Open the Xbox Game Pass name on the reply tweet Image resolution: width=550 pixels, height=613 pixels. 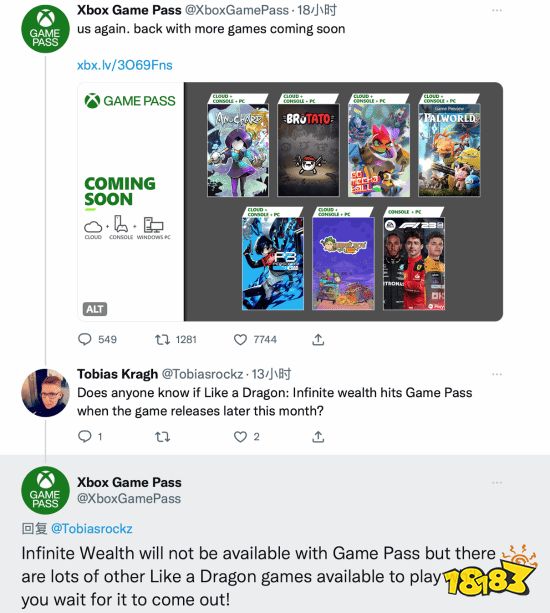click(129, 482)
